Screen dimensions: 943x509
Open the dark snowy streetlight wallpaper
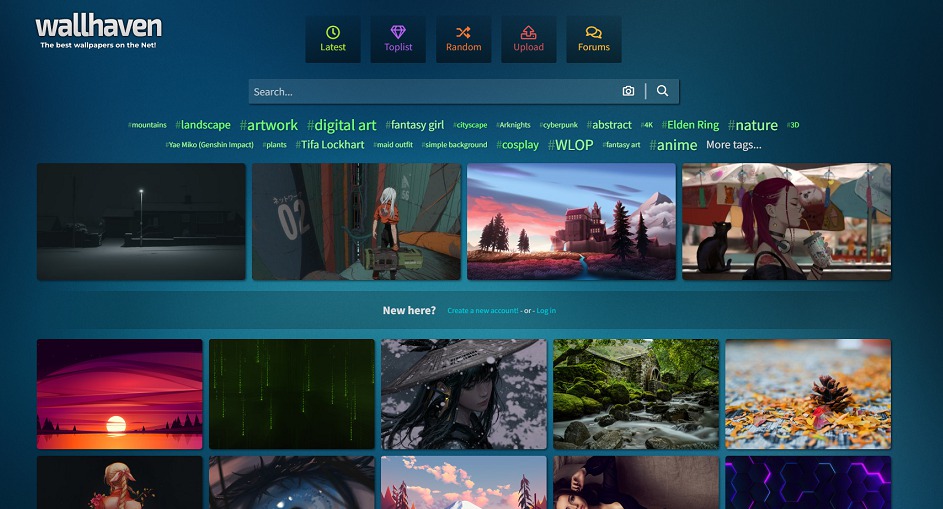coord(141,221)
